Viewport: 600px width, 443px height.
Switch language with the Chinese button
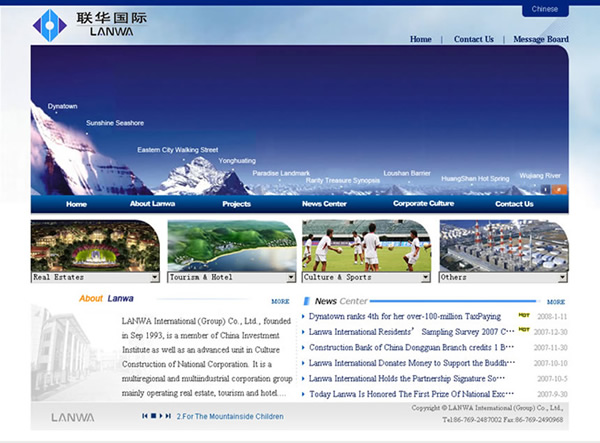545,9
